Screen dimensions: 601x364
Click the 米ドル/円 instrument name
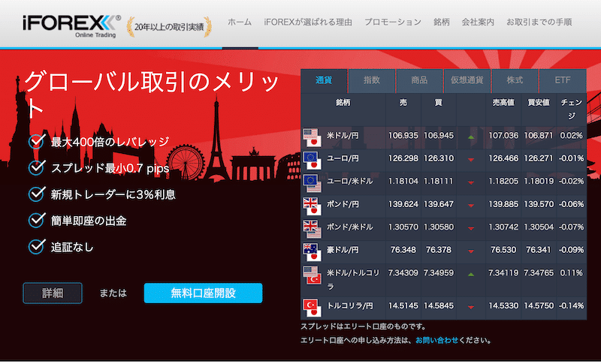[343, 136]
